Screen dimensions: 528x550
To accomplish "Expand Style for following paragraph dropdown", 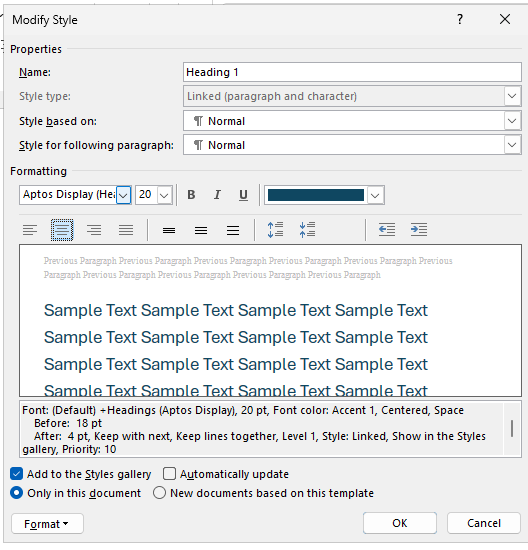I will point(512,145).
